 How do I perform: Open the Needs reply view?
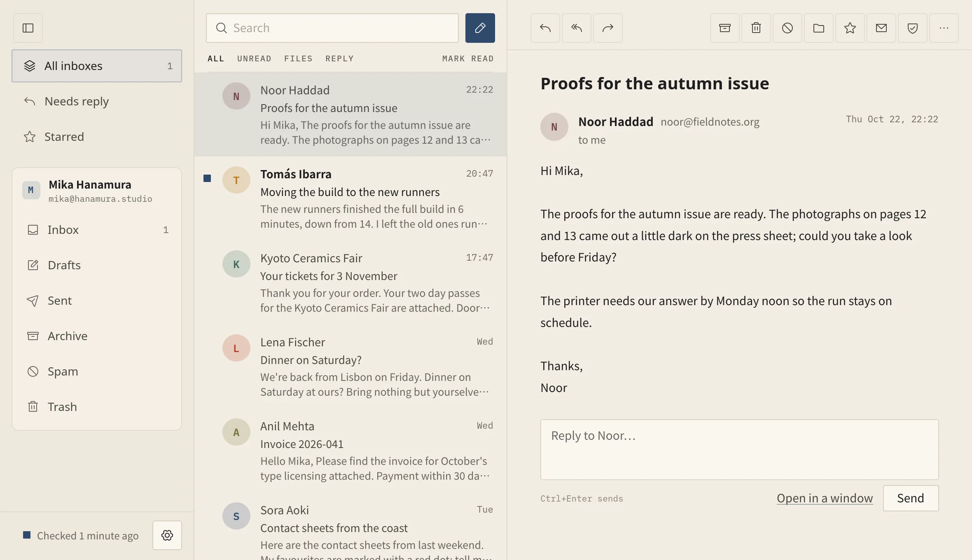[97, 101]
